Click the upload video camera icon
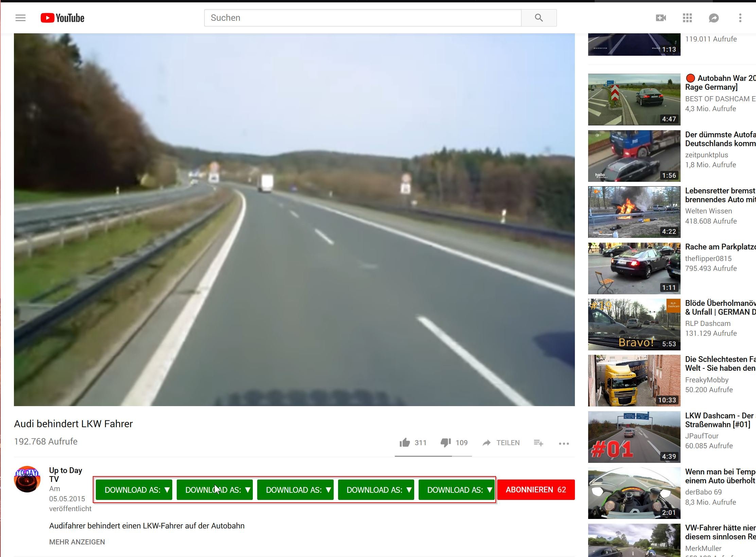This screenshot has width=756, height=557. click(x=661, y=18)
